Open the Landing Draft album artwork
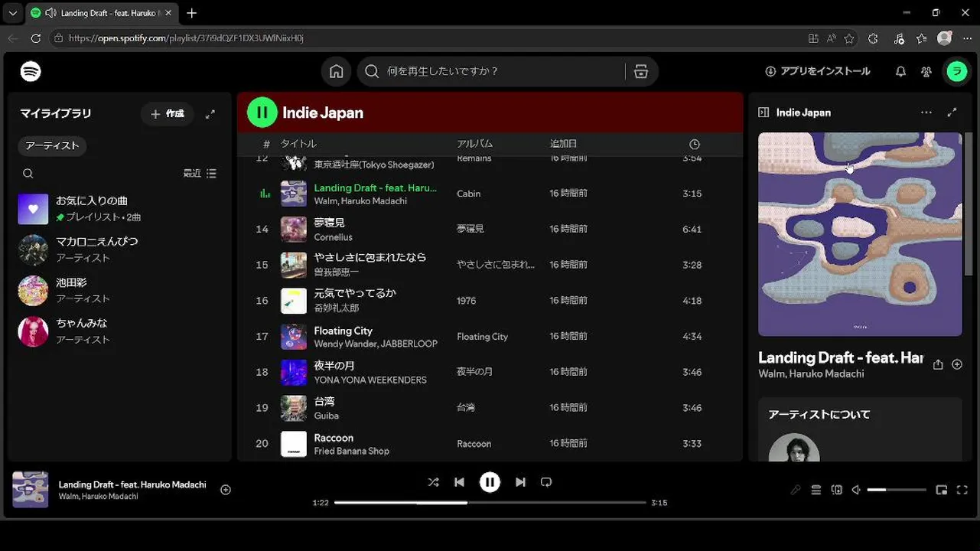Screen dimensions: 980x551 pos(860,234)
